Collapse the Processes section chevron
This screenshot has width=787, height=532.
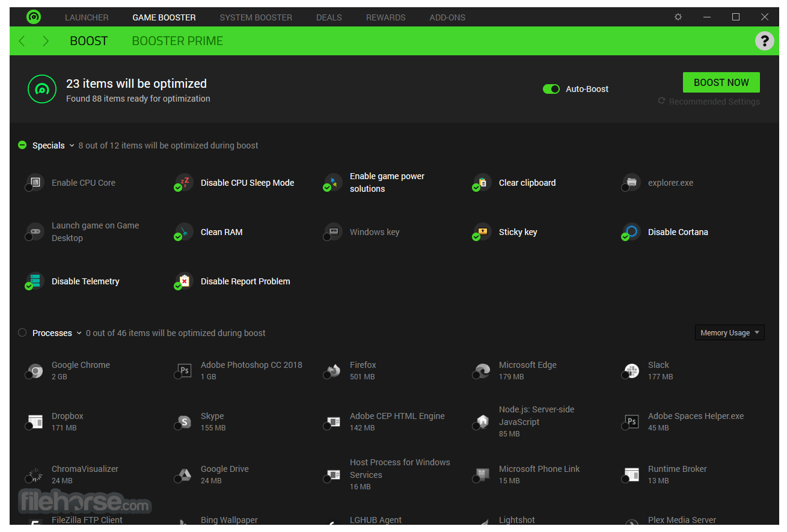click(79, 333)
